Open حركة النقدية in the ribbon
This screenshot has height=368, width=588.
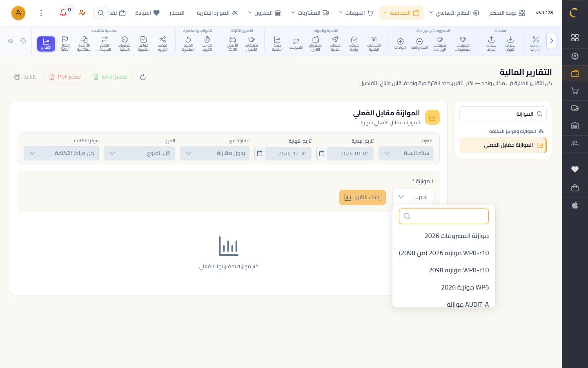click(277, 44)
